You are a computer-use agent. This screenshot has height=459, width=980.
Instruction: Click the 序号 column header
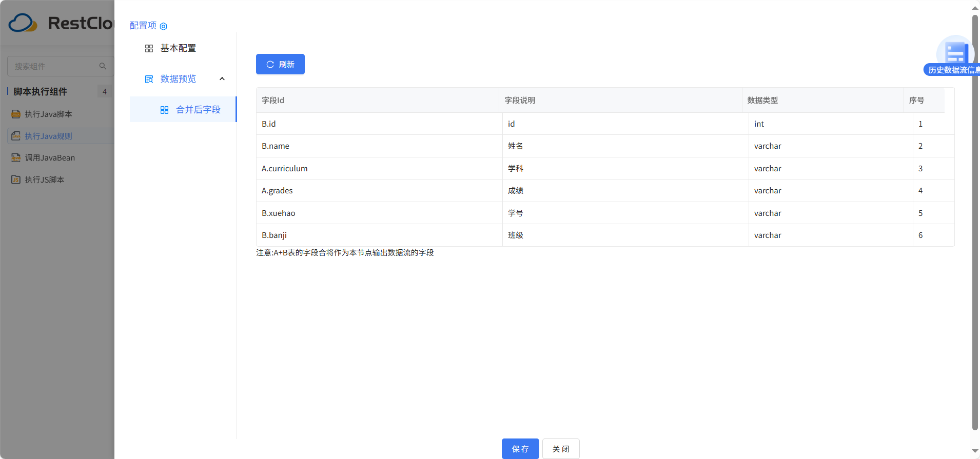924,100
